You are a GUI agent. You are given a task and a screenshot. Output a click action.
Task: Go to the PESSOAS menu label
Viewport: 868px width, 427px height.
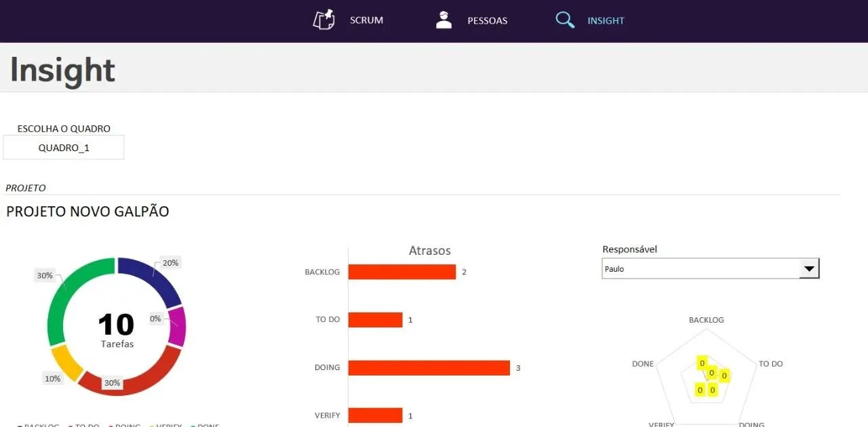(487, 21)
